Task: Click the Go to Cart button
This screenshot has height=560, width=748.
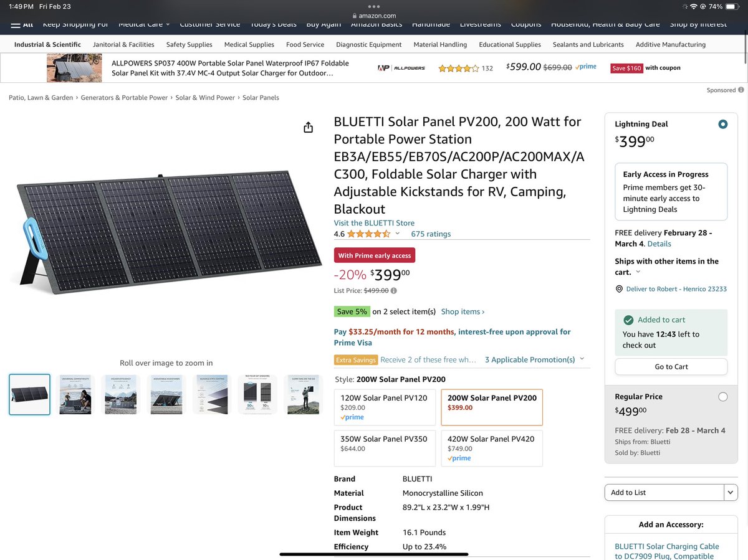Action: 671,367
